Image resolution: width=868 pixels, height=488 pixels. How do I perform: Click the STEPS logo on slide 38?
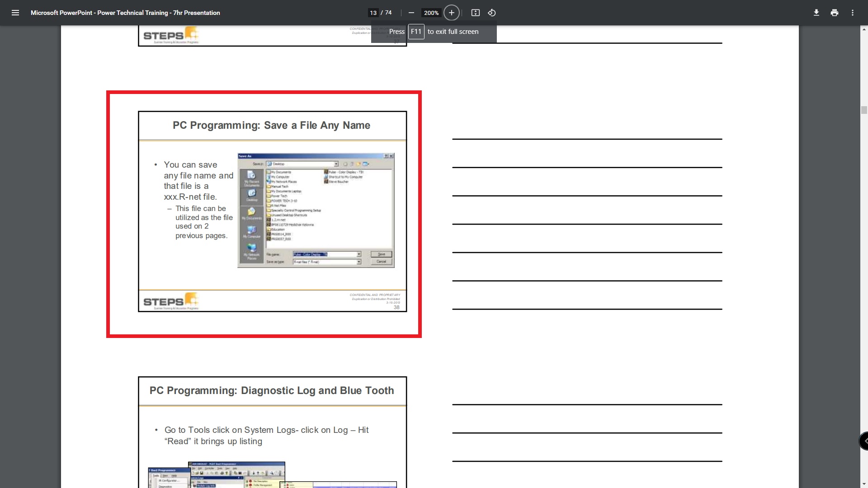tap(171, 301)
